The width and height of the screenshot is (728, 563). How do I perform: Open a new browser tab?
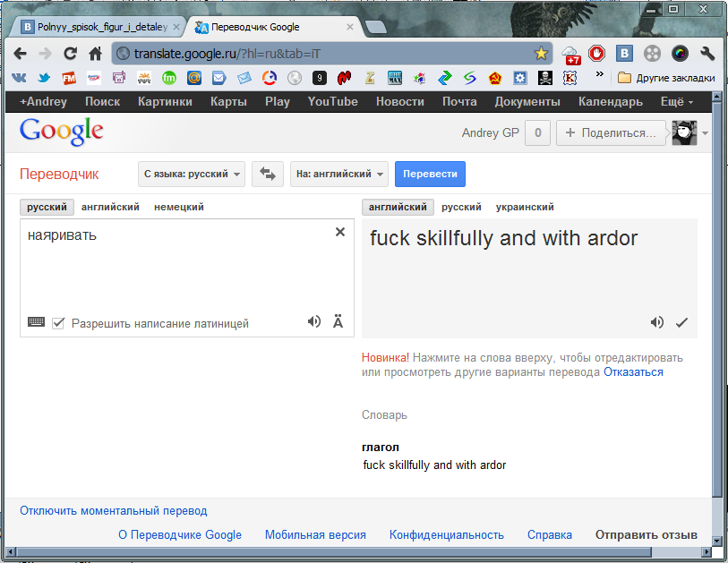pos(375,28)
